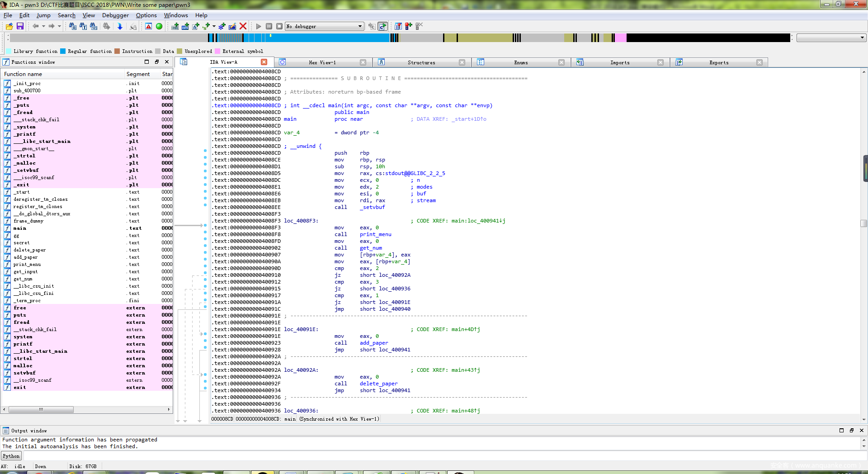Switch to the Imports tab

619,62
